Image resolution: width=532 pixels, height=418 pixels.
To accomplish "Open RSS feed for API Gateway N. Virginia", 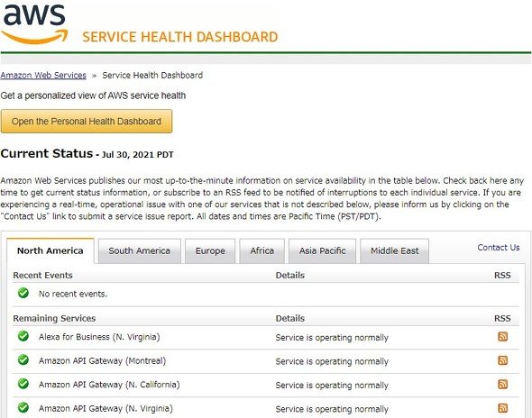I will point(502,408).
